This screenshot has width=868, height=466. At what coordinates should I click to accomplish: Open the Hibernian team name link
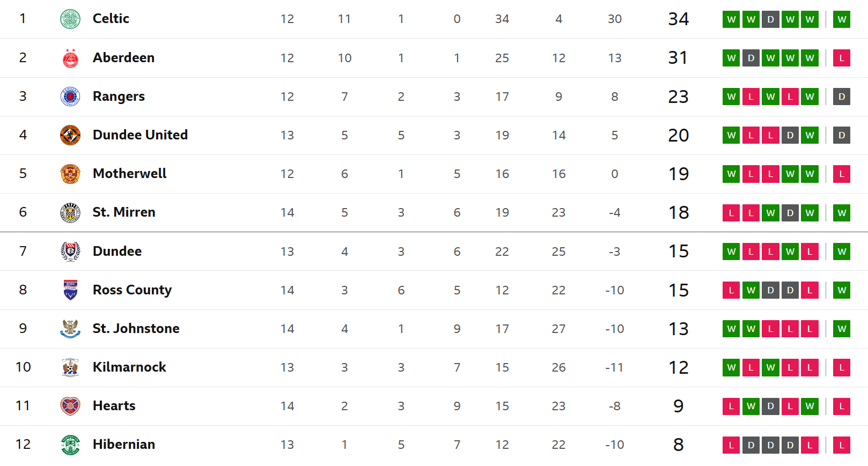coord(124,445)
